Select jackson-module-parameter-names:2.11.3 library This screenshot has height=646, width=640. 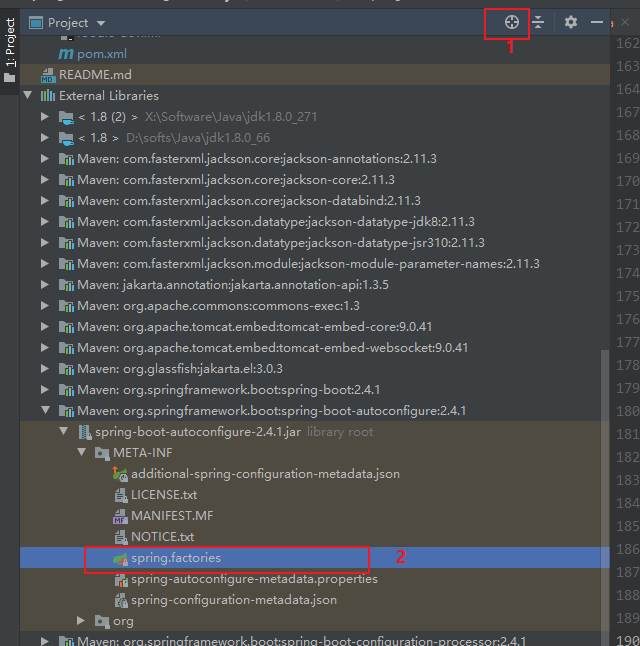[x=308, y=264]
